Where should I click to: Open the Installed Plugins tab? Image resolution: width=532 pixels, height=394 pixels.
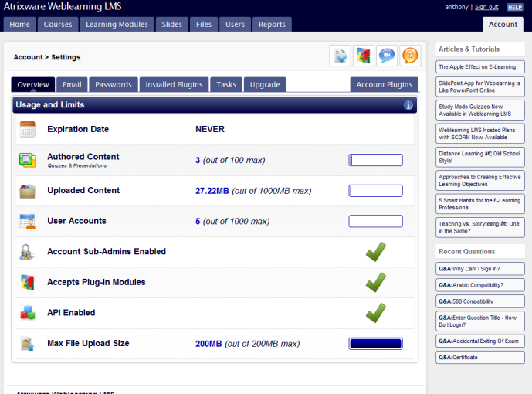(174, 84)
